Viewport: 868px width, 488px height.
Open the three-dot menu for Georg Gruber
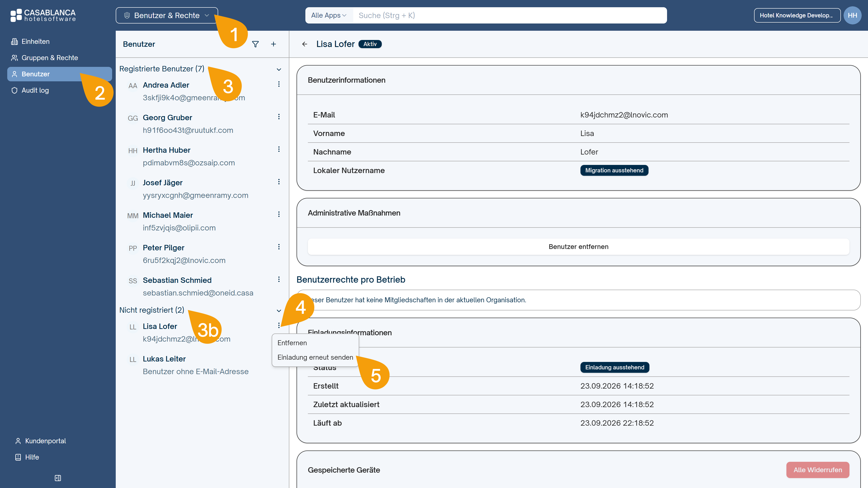coord(279,117)
